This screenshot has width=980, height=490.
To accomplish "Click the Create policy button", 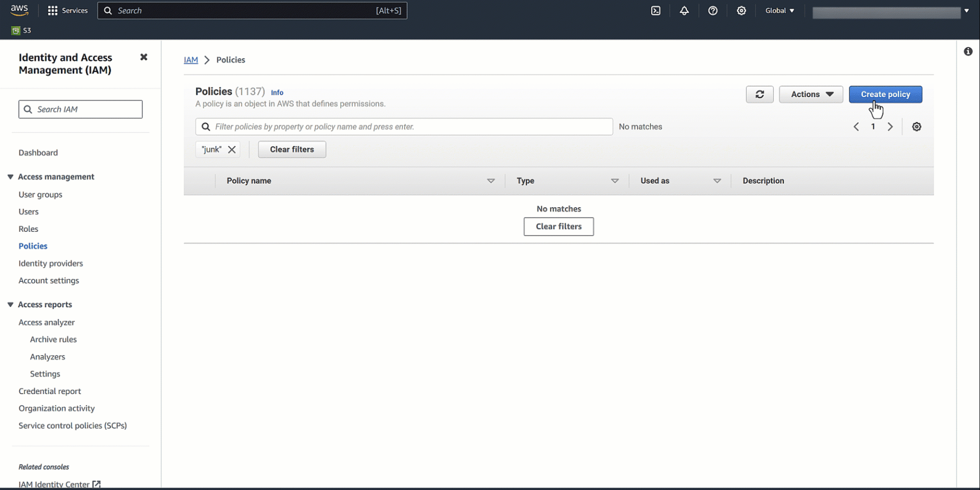I will pos(885,94).
